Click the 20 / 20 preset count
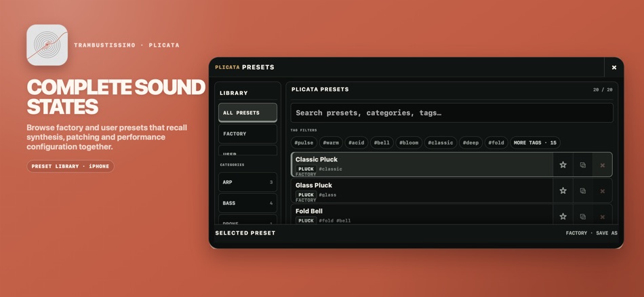The image size is (644, 297). 603,90
